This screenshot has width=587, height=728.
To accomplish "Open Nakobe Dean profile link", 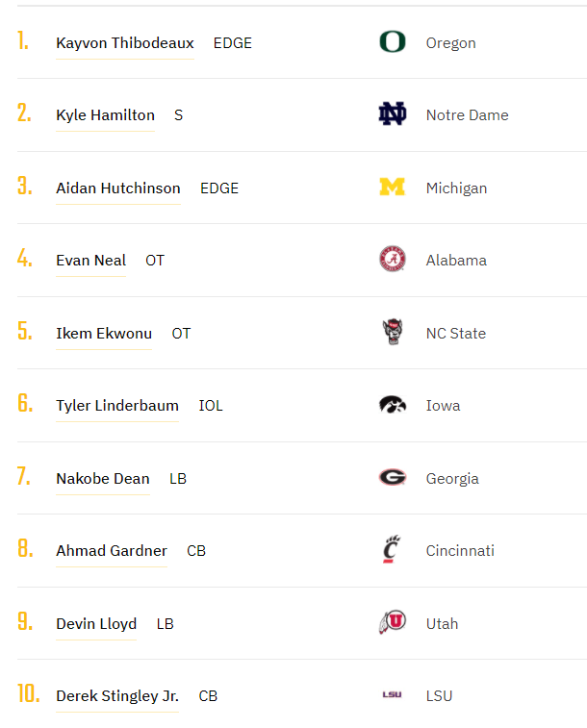I will coord(103,479).
